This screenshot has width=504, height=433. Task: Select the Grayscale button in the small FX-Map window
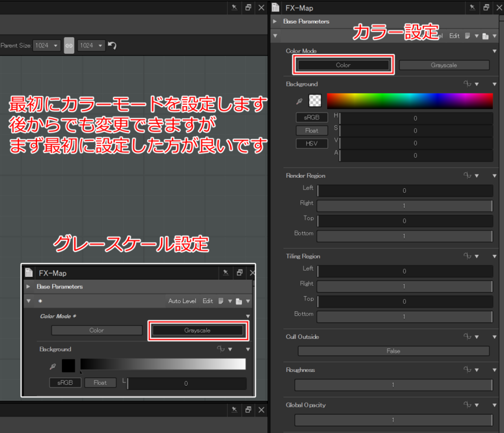pos(198,331)
